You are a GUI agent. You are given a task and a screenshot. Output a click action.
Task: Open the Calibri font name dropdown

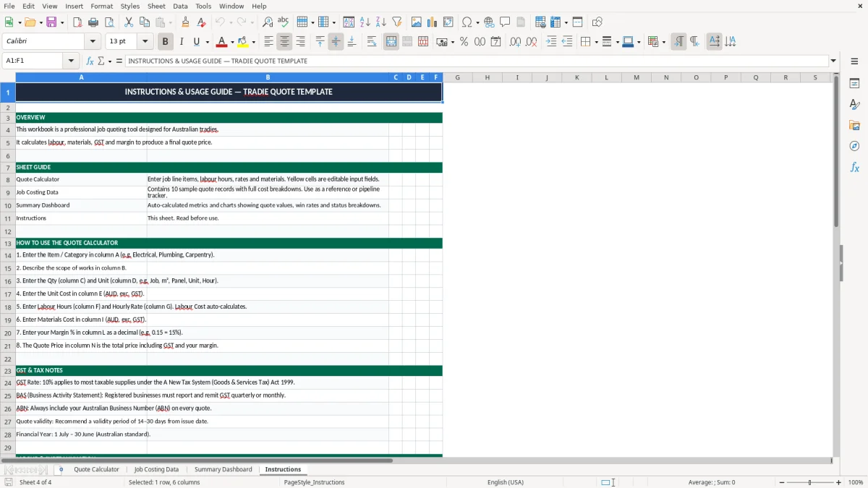tap(93, 42)
